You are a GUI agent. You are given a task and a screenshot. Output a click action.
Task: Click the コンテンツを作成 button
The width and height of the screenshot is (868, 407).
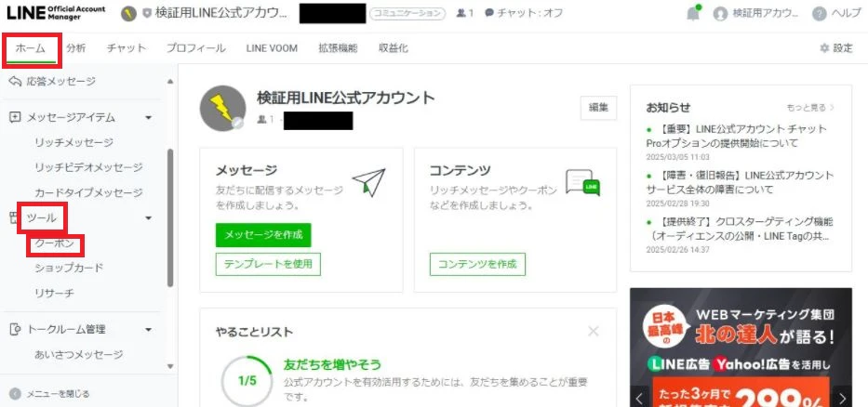click(477, 264)
